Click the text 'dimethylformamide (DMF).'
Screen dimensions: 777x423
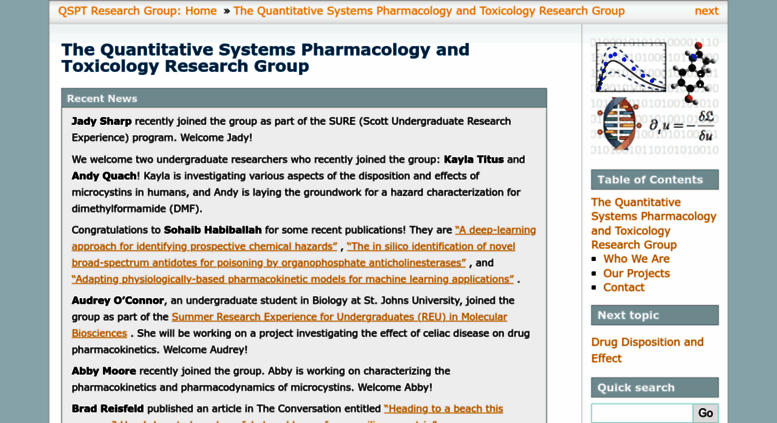pos(137,209)
